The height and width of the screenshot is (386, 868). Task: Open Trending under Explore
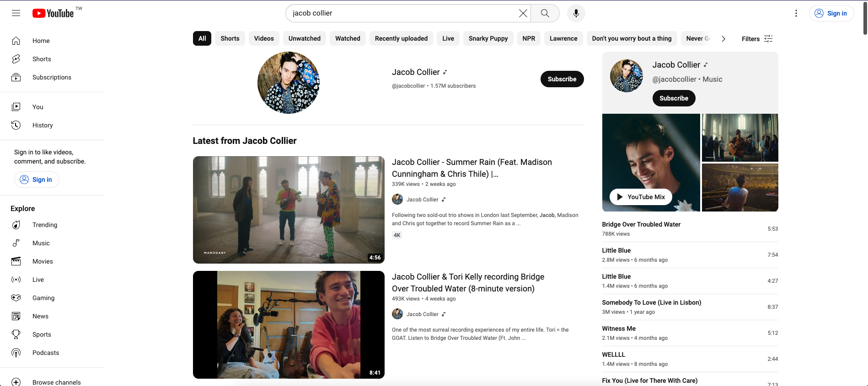coord(52,225)
